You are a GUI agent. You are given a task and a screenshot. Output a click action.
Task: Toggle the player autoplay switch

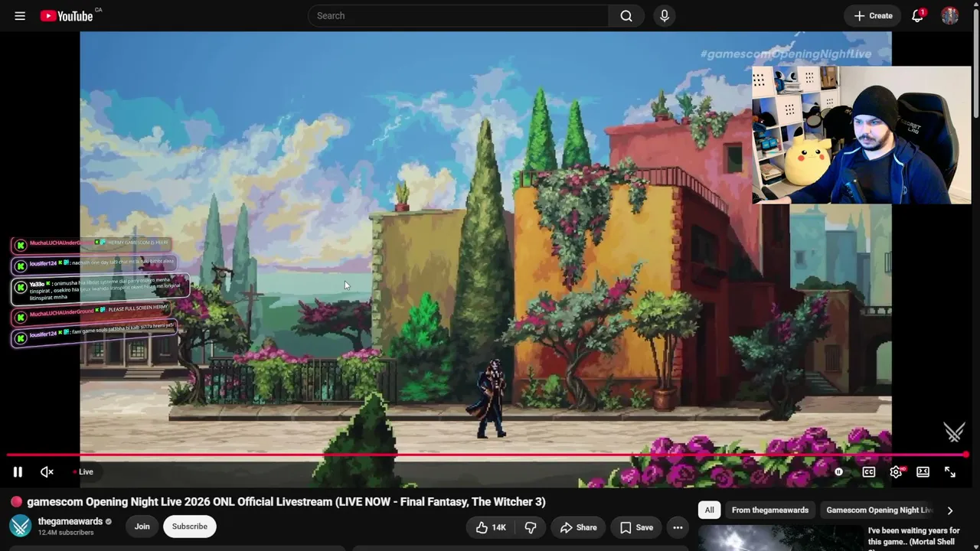pyautogui.click(x=838, y=472)
